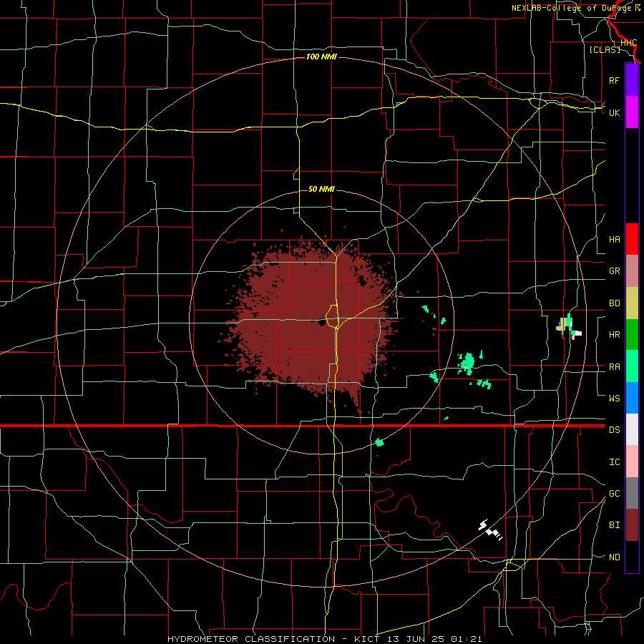The width and height of the screenshot is (644, 644).
Task: Click the magenta UK legend color swatch
Action: 632,112
